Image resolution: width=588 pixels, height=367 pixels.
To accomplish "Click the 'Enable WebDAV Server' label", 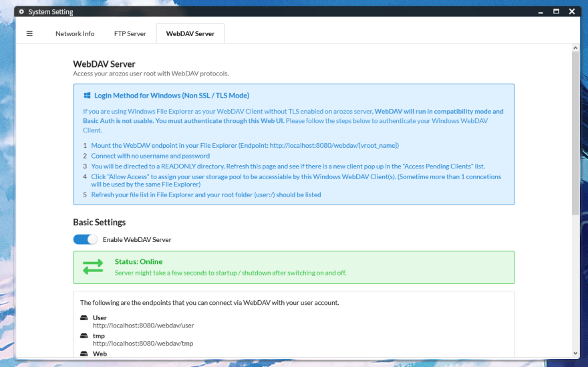I will click(137, 240).
